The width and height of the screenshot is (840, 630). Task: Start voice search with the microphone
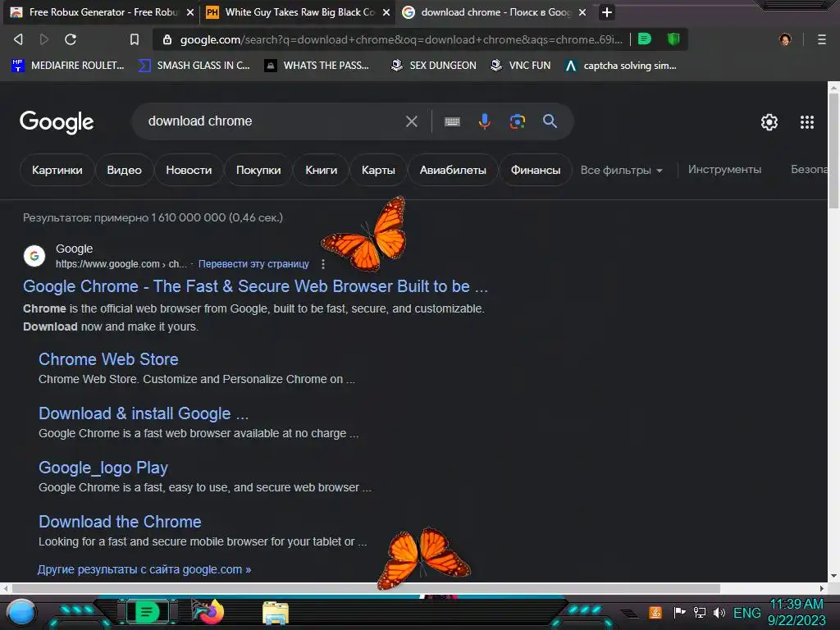point(484,121)
